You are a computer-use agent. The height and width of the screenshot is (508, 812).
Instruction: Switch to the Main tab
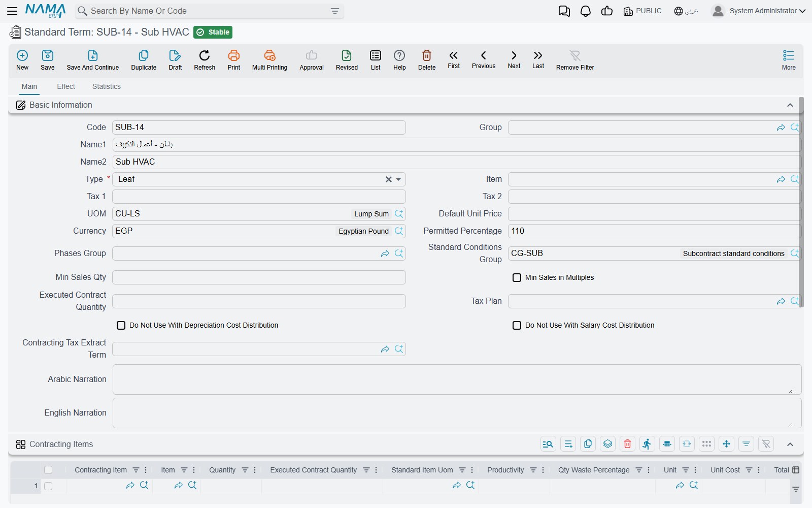click(x=29, y=86)
